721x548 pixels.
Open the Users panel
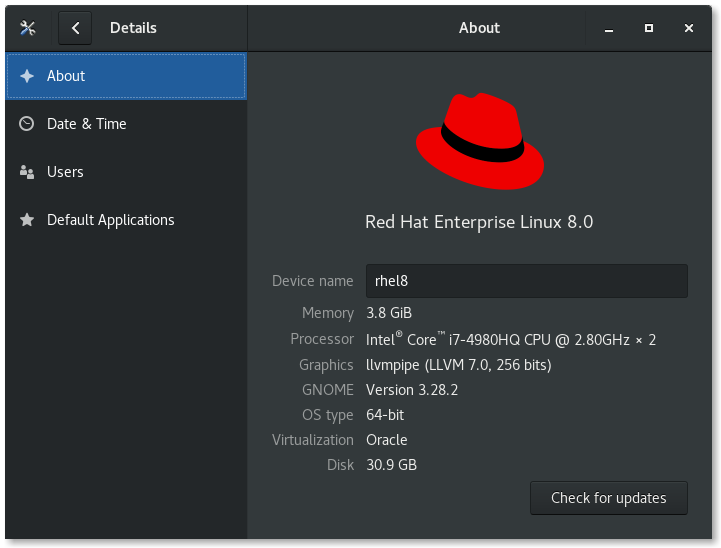coord(126,172)
